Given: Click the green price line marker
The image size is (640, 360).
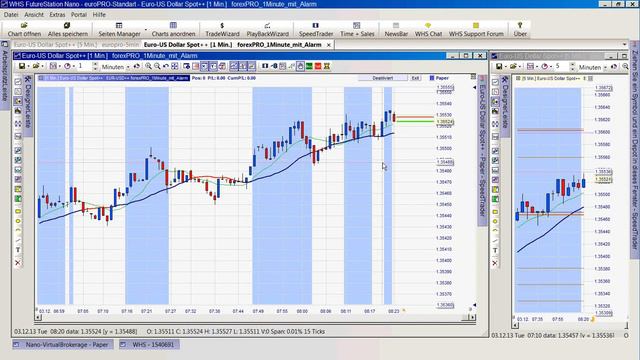Looking at the screenshot, I should 415,121.
